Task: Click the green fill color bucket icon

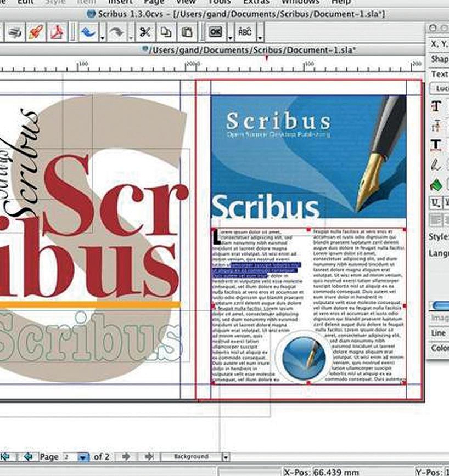Action: pyautogui.click(x=436, y=185)
